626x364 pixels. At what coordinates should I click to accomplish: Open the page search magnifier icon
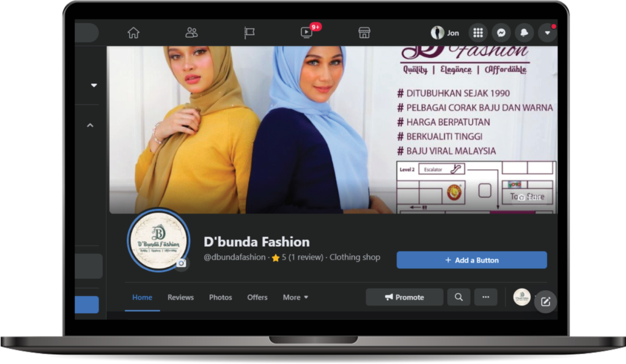point(458,297)
